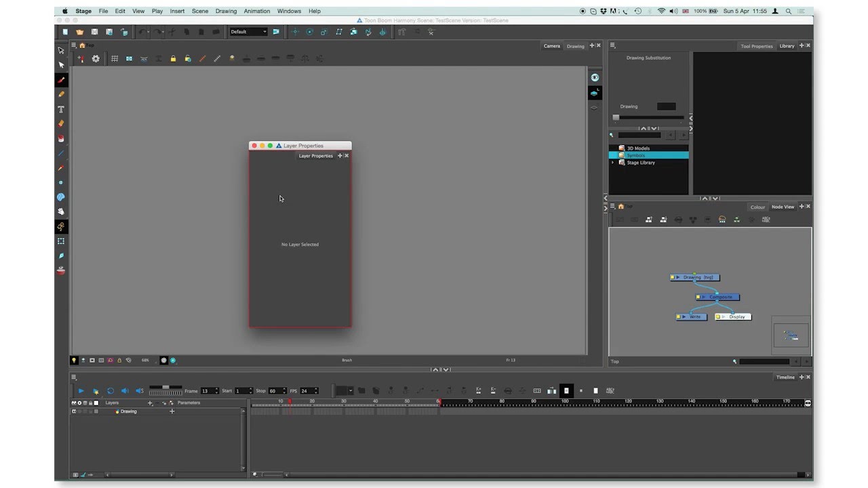Expand the Drawing layer parameters plus

(x=172, y=411)
